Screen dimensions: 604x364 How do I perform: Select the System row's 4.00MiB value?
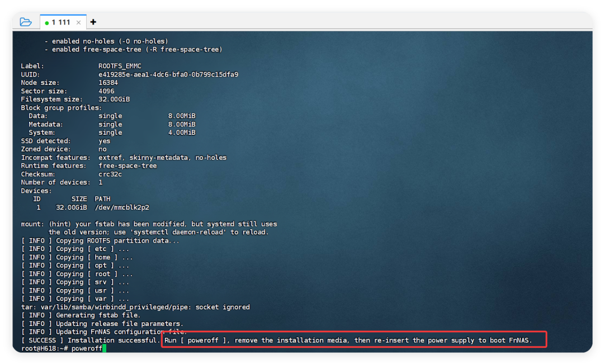point(182,133)
